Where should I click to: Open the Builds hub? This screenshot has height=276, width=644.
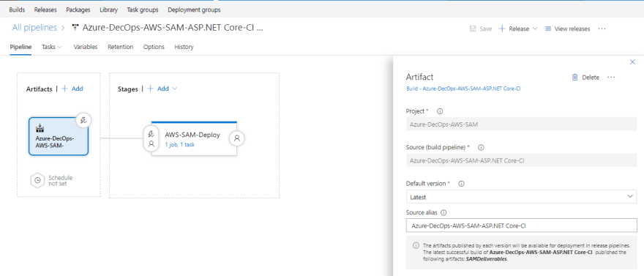(16, 10)
